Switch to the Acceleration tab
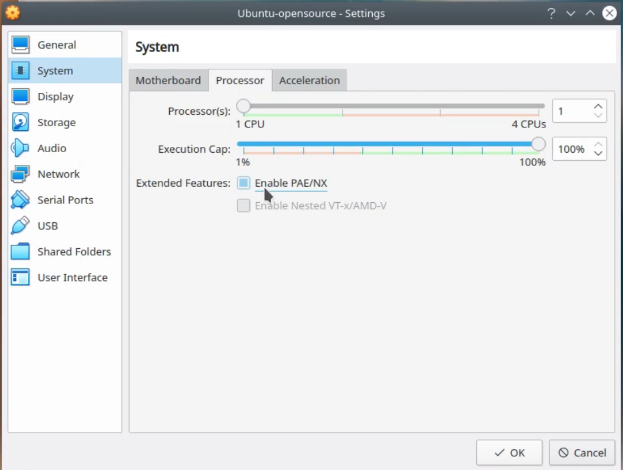 point(310,80)
